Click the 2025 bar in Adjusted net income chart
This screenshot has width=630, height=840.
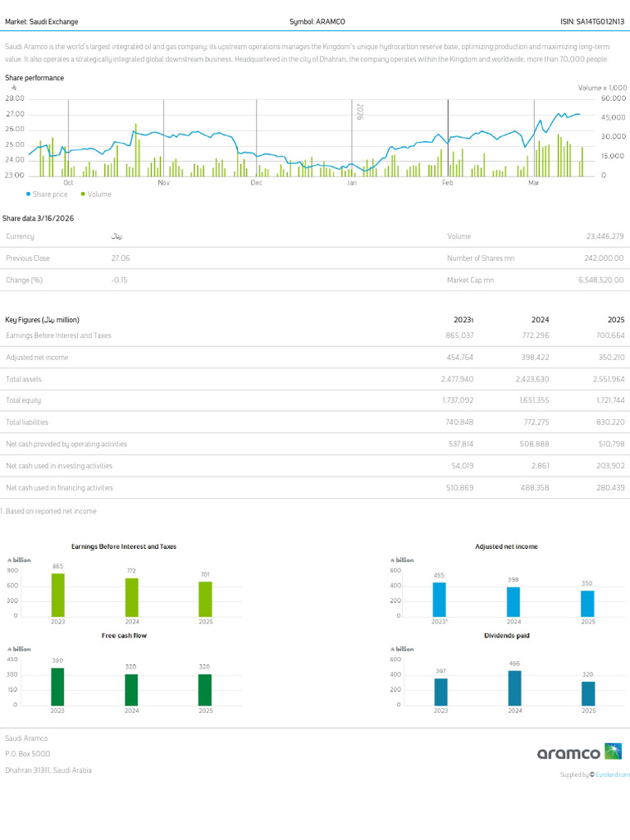coord(587,604)
